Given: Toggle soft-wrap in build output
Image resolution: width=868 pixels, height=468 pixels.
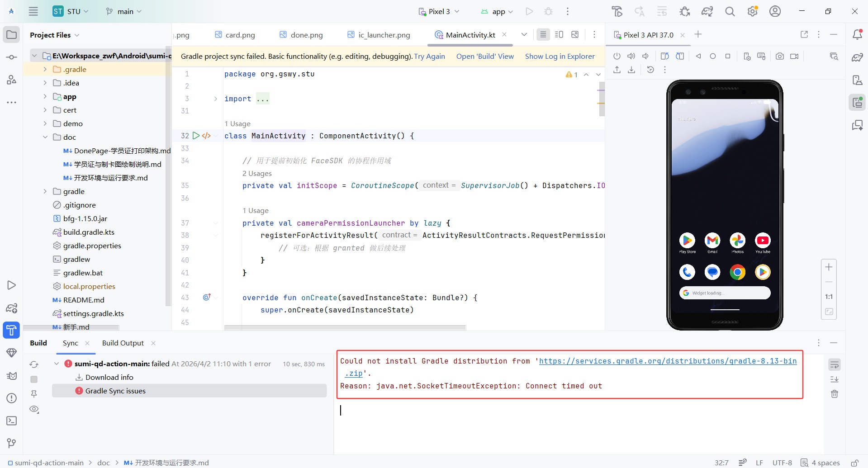Looking at the screenshot, I should coord(835,364).
